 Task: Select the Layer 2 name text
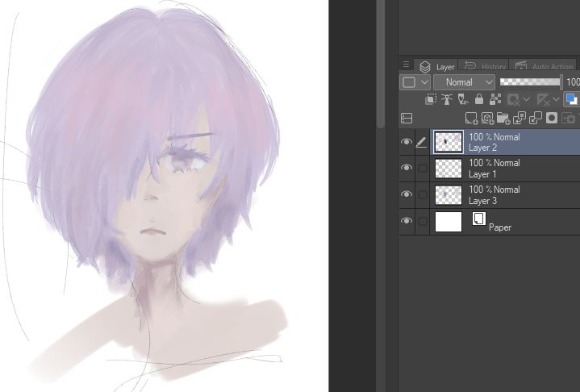[482, 148]
